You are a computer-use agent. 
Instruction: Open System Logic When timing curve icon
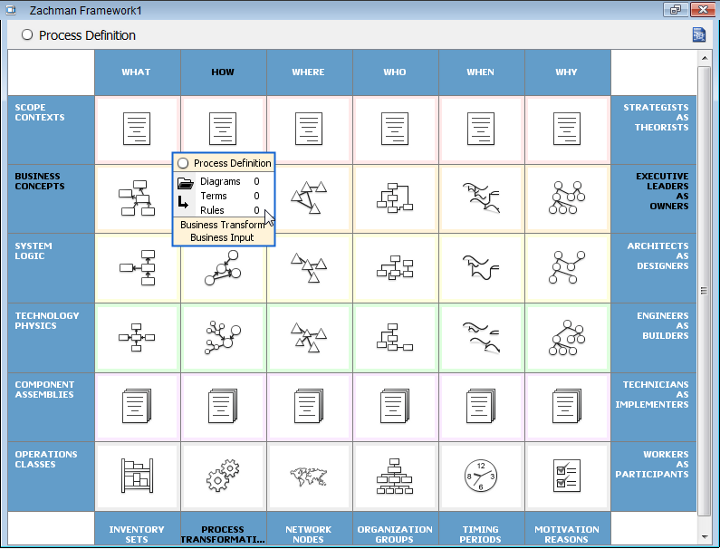click(x=481, y=268)
